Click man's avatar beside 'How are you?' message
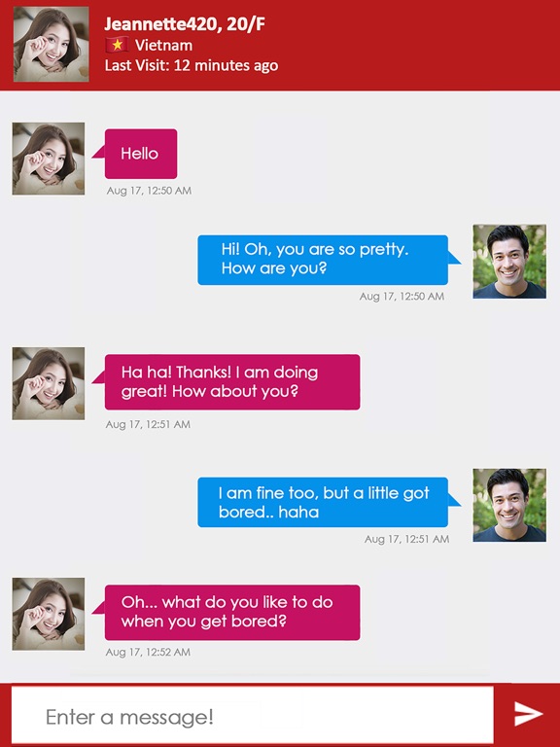 click(509, 262)
